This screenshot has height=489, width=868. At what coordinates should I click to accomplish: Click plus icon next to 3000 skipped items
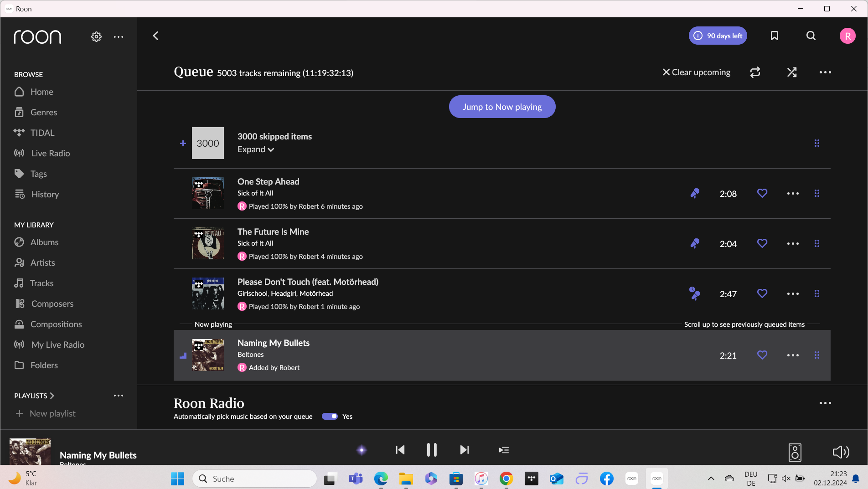point(183,143)
